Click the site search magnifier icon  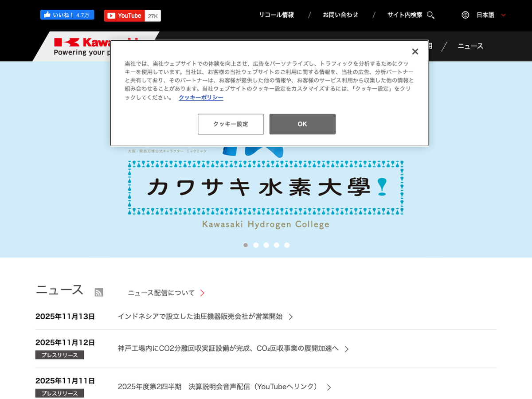pyautogui.click(x=430, y=15)
